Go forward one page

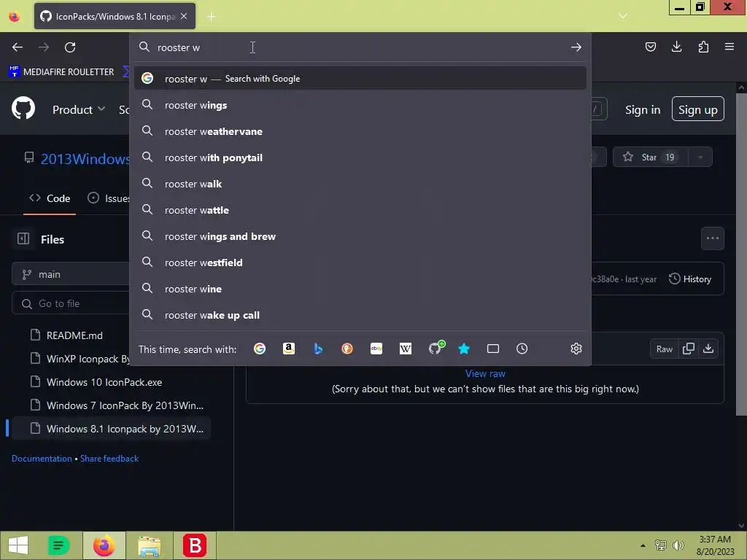point(44,47)
